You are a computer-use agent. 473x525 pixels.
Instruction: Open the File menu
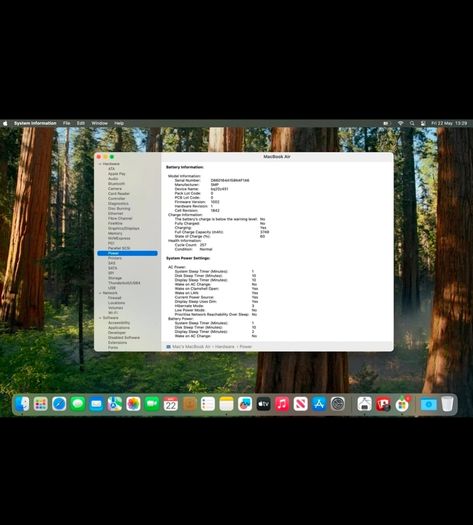(67, 123)
